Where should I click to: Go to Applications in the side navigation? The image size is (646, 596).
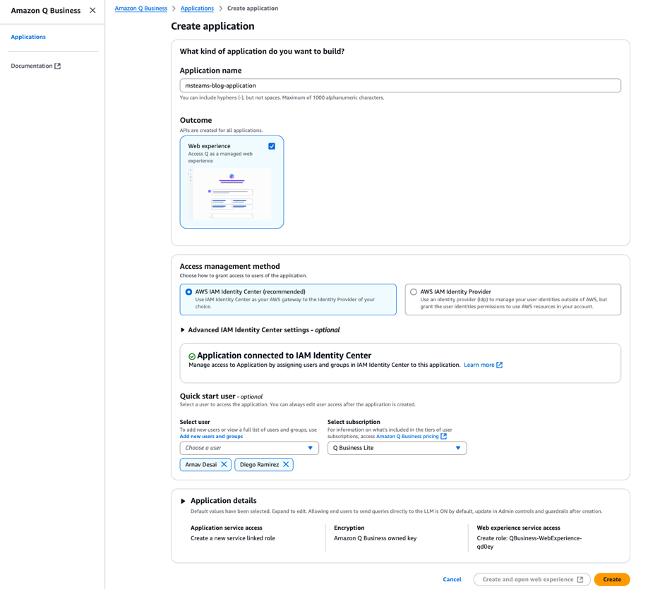(x=28, y=37)
